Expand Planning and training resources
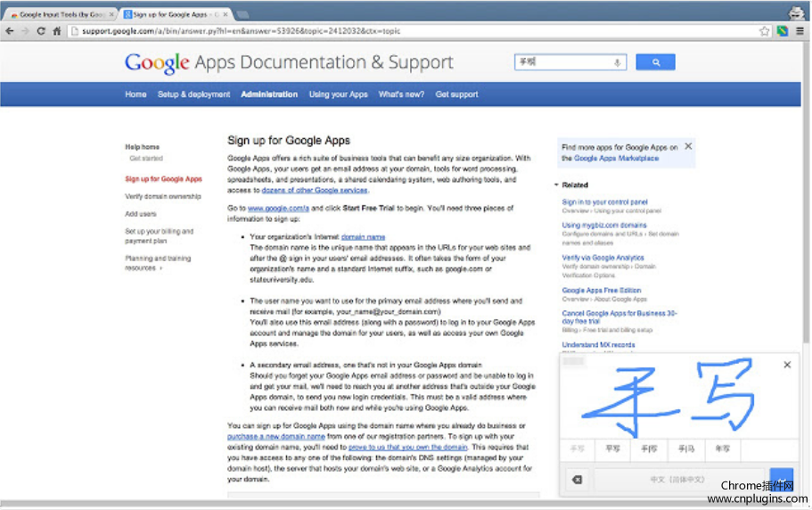This screenshot has width=812, height=510. 158,263
